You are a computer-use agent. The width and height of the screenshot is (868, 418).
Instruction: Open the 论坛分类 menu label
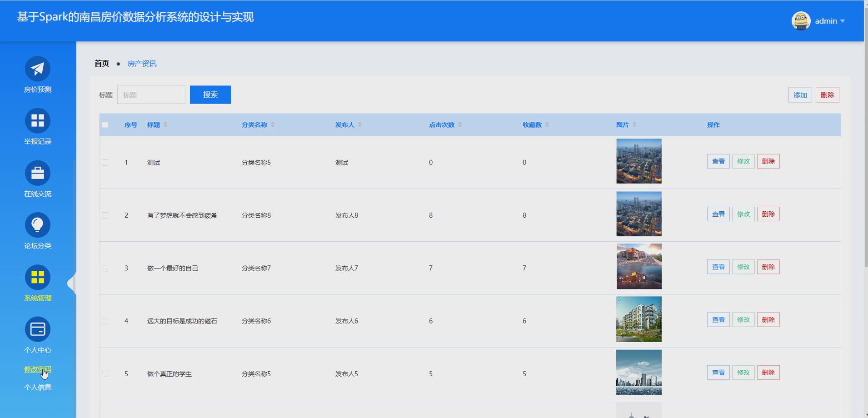pyautogui.click(x=38, y=245)
